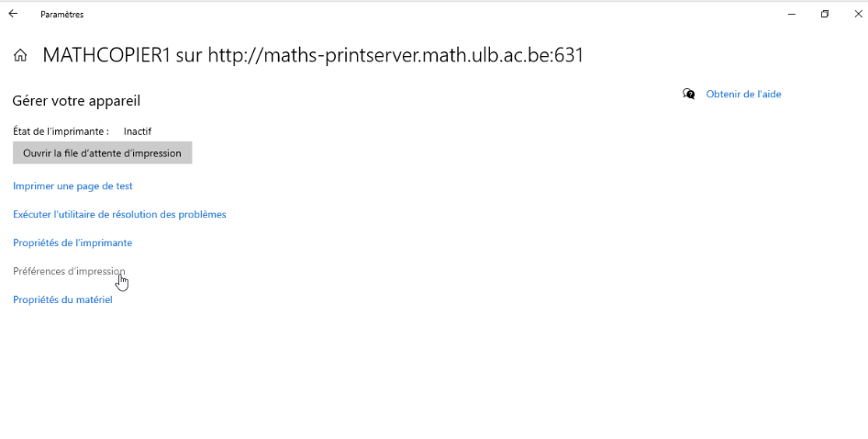868x439 pixels.
Task: Click the word 'sur' in the page heading
Action: (x=189, y=56)
